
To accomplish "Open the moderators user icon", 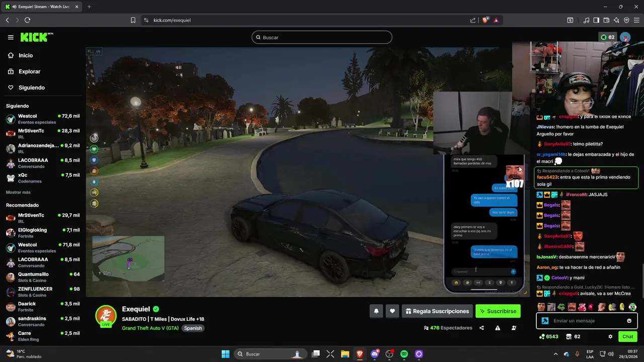I will pos(514,328).
